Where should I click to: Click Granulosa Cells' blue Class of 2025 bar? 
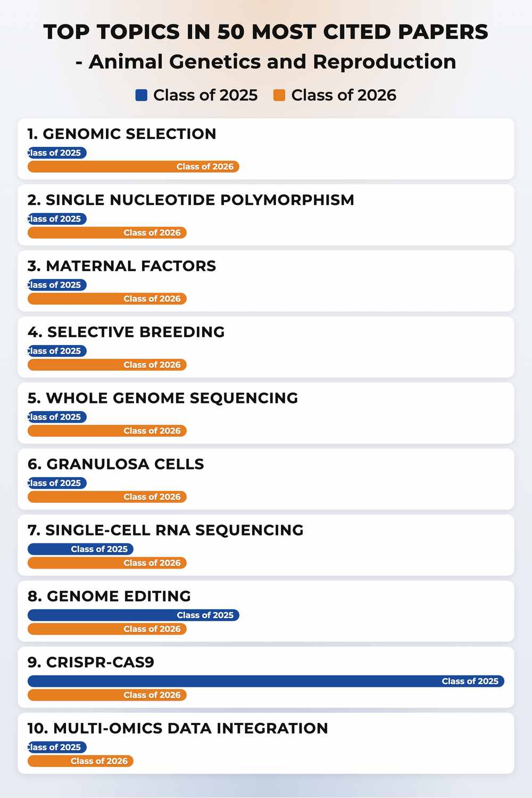coord(57,483)
